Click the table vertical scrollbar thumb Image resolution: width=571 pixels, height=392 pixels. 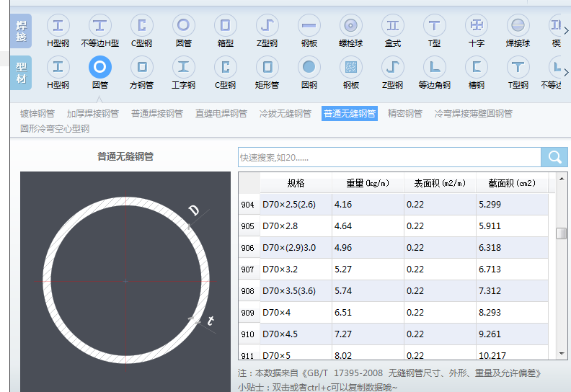click(x=561, y=233)
